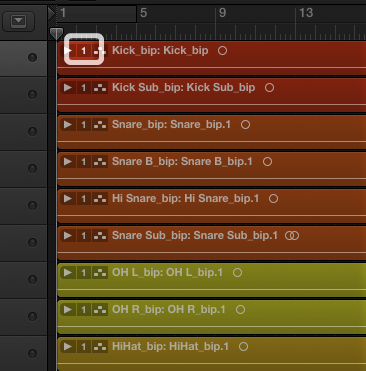Select the 'Snare B_bip: Snare B_bip.1' region name
This screenshot has width=366, height=371.
[x=182, y=162]
